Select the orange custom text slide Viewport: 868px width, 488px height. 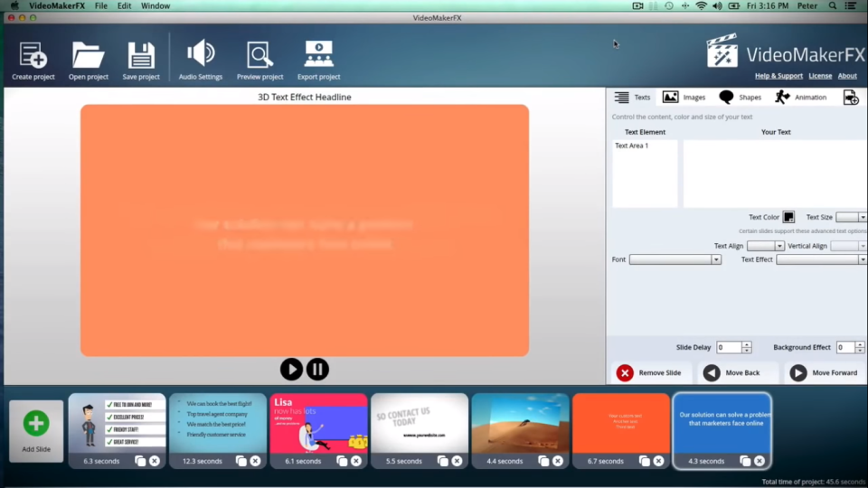click(x=620, y=423)
